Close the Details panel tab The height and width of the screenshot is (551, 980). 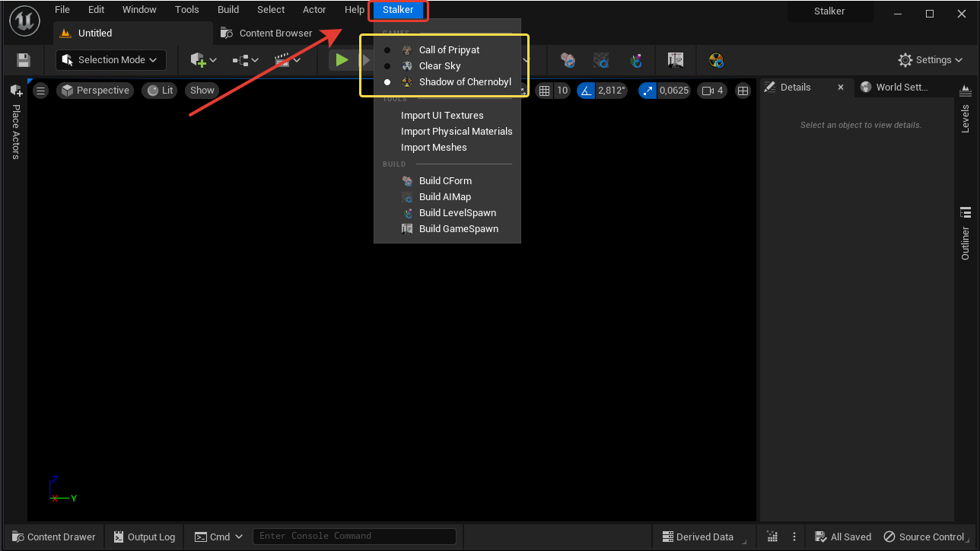841,88
